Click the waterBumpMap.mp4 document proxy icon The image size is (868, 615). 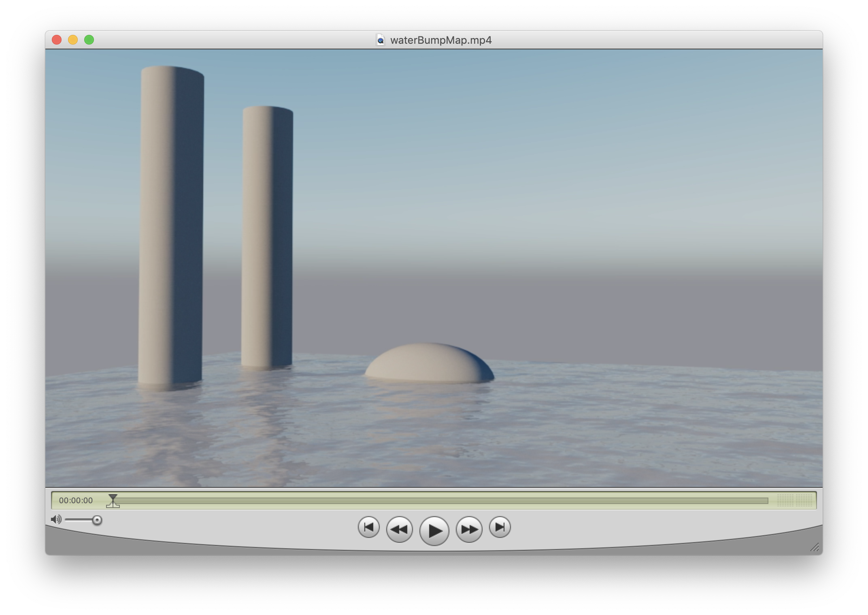coord(381,40)
